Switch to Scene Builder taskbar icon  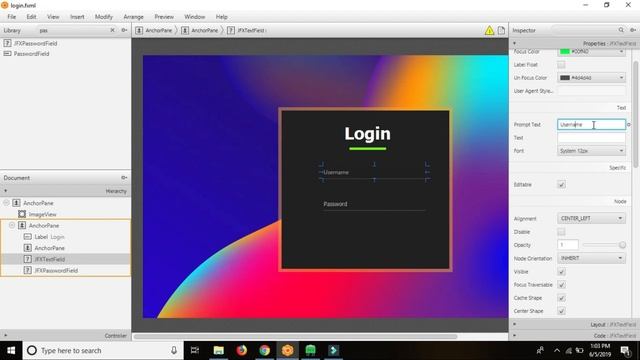tap(288, 351)
